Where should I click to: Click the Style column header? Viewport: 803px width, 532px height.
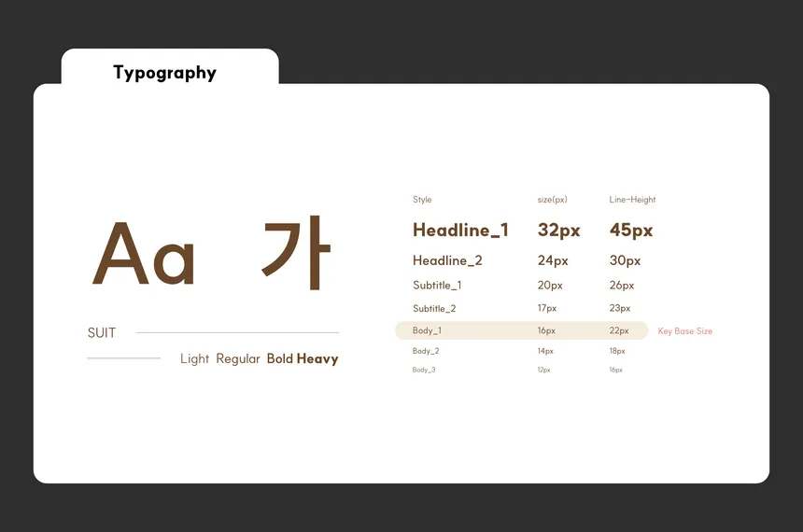pos(422,200)
